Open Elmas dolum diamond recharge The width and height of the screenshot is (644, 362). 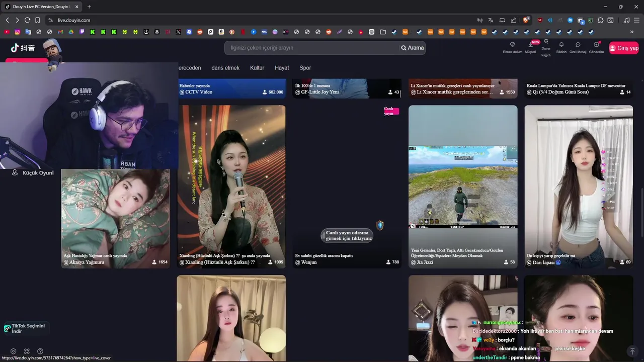click(513, 47)
